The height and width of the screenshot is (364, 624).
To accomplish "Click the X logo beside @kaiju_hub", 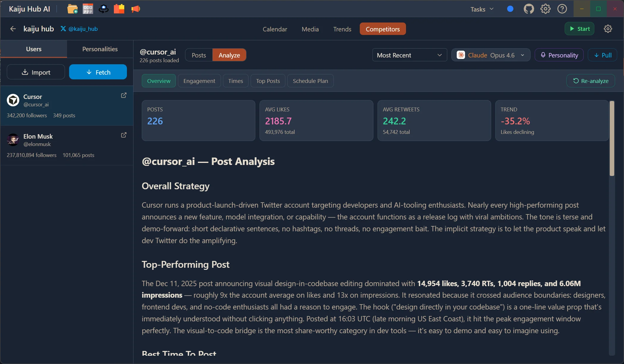I will click(63, 29).
